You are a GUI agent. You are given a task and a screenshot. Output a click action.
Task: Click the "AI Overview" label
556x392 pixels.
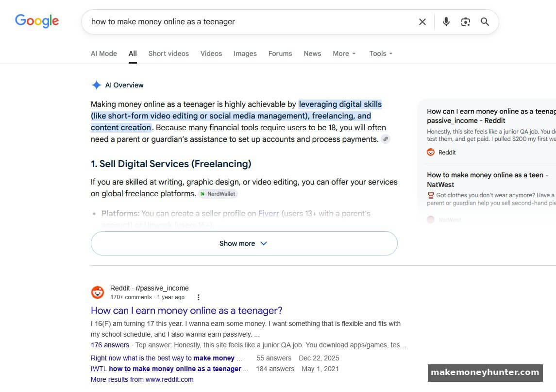pyautogui.click(x=124, y=85)
